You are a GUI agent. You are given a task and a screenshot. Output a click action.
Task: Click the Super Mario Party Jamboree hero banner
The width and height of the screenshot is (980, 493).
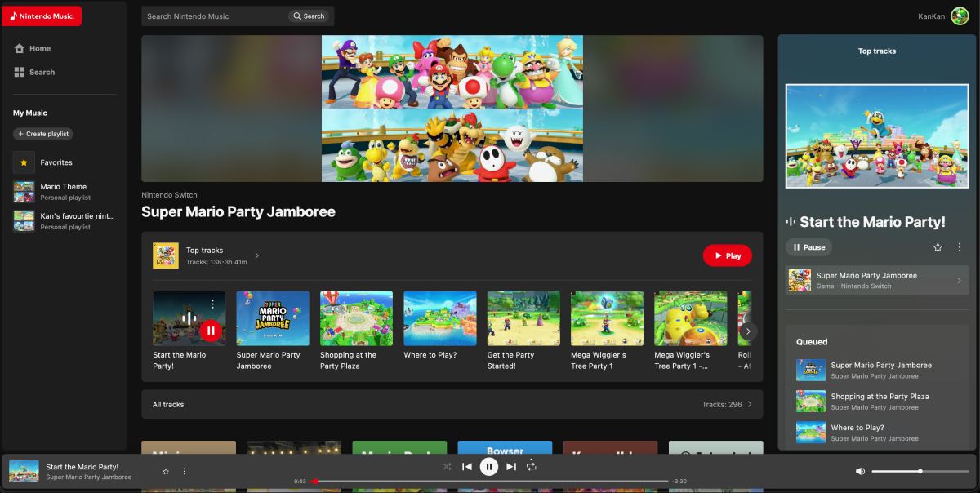click(452, 109)
